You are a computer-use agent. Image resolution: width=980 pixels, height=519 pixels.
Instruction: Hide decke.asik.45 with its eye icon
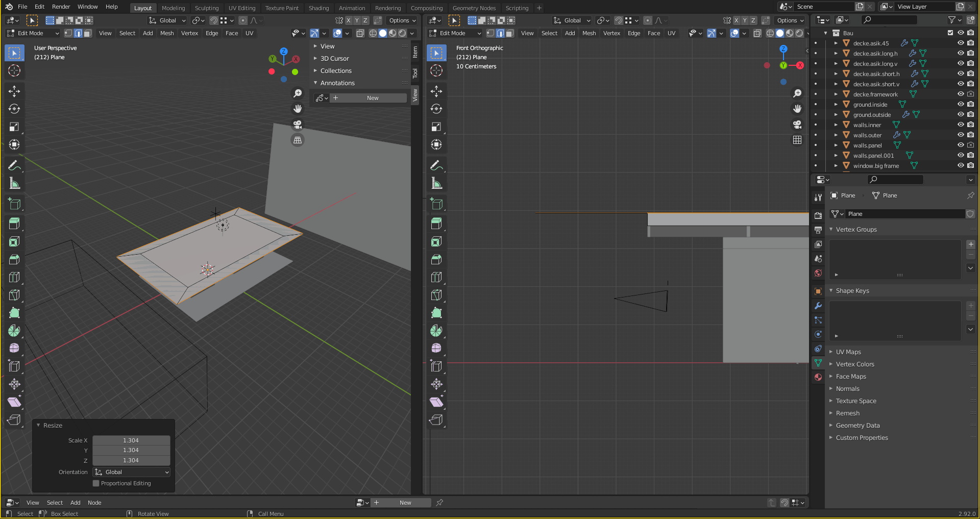[961, 43]
